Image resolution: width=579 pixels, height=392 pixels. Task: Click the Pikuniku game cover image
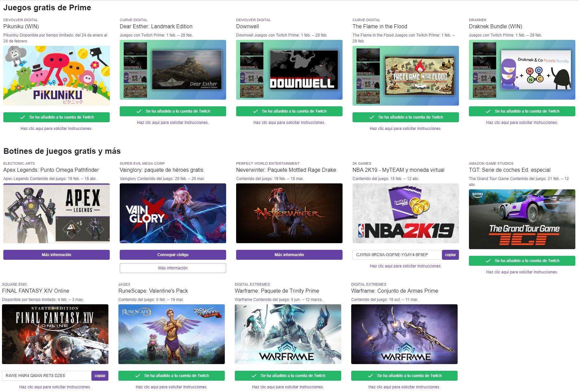(57, 76)
